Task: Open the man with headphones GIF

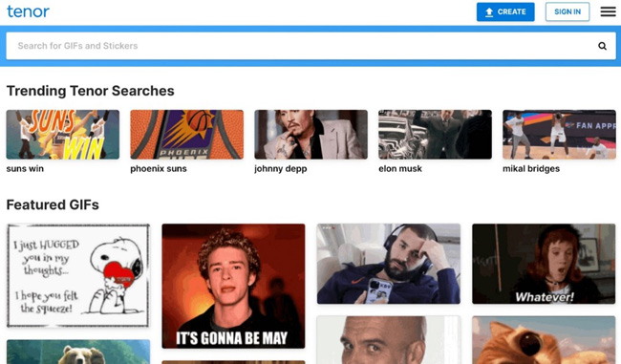Action: (x=389, y=264)
